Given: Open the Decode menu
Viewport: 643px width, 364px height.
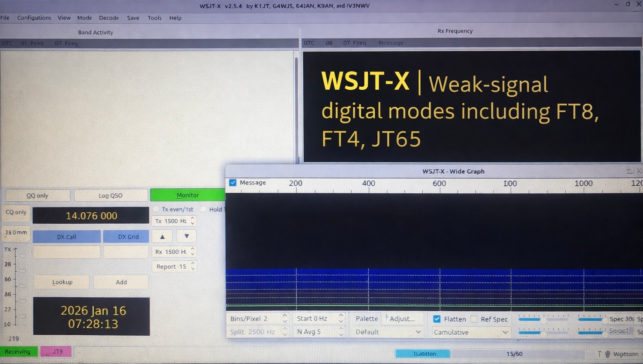Looking at the screenshot, I should click(109, 18).
